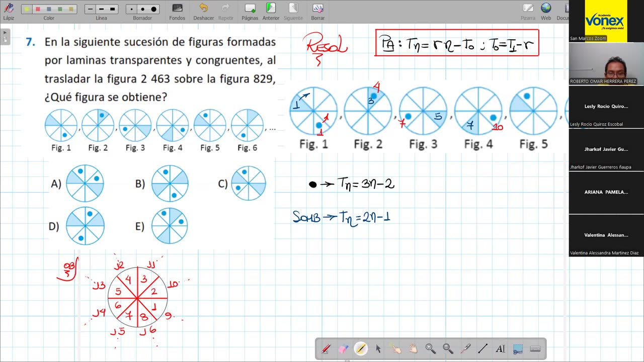Select the pink eraser in floating palette
Viewport: 644px width, 362px height.
coord(343,348)
